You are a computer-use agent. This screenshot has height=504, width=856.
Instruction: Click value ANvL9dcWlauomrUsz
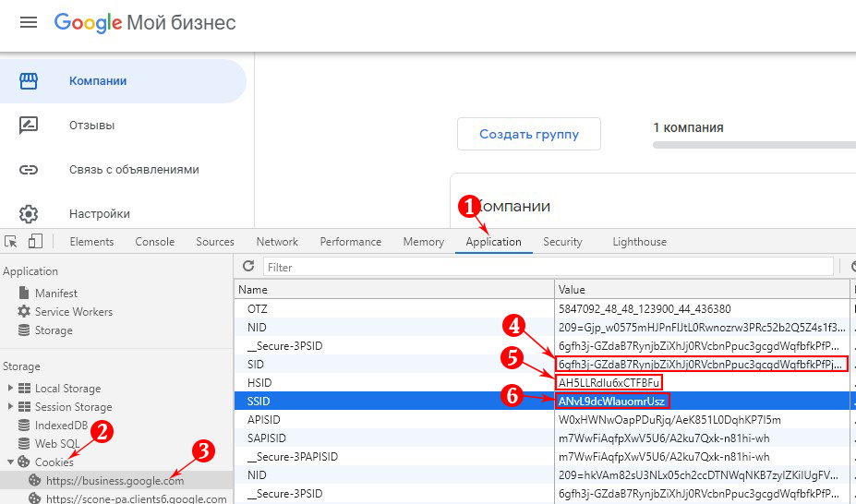[611, 401]
